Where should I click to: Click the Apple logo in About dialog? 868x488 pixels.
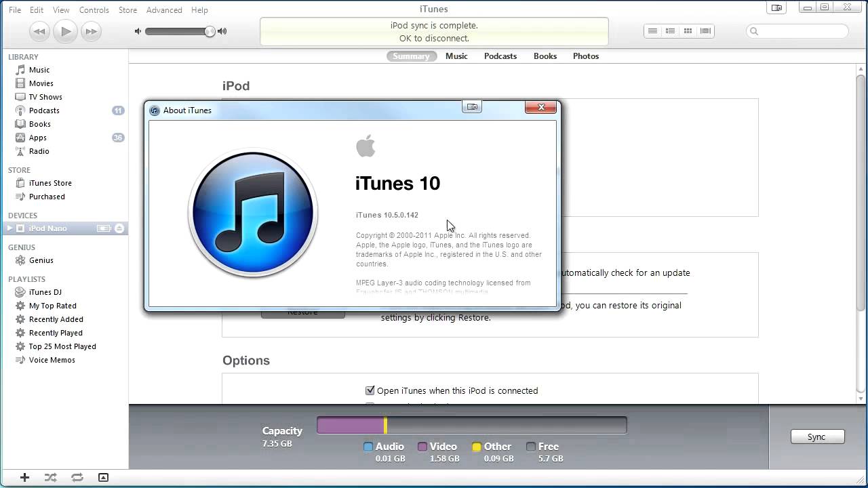[366, 146]
